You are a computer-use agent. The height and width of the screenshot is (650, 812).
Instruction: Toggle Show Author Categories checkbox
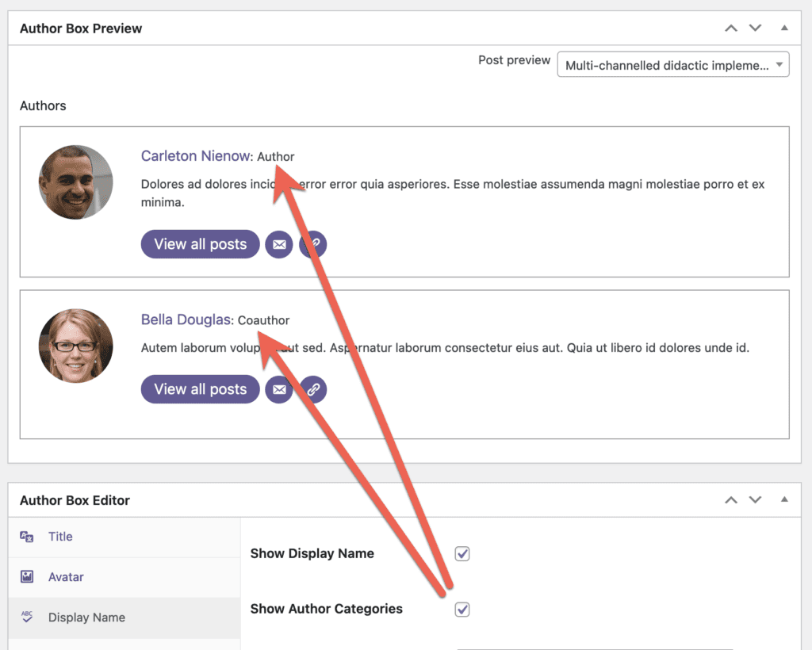click(462, 609)
